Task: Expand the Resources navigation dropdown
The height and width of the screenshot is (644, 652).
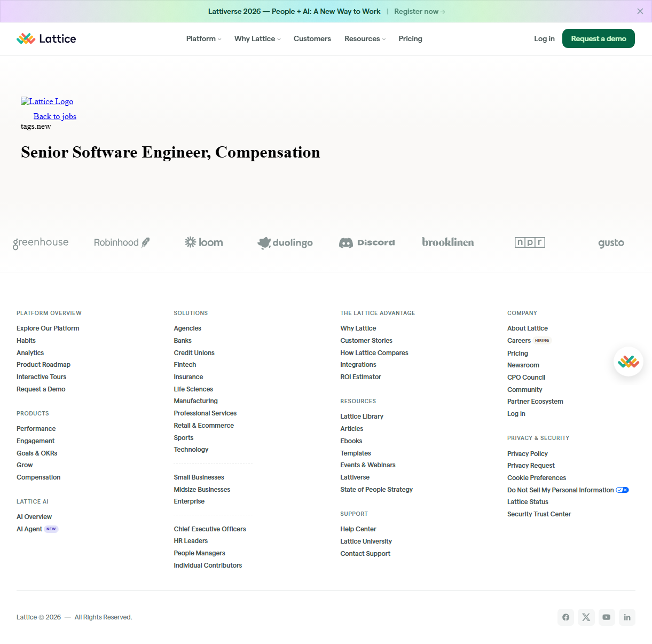Action: coord(365,38)
